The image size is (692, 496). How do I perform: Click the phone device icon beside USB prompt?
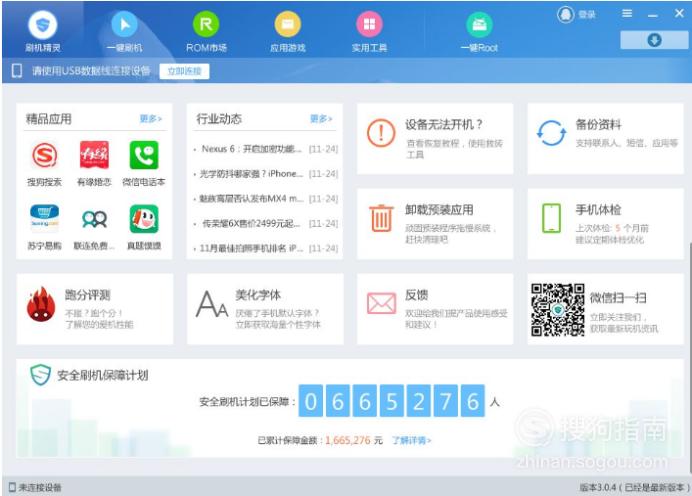(x=17, y=71)
